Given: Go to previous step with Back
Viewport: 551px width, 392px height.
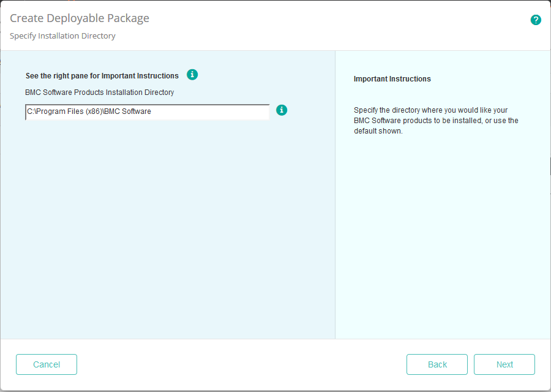Looking at the screenshot, I should [x=437, y=364].
